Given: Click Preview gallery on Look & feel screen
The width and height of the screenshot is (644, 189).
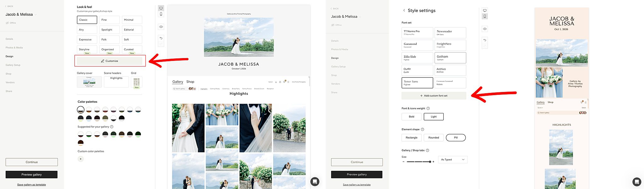Looking at the screenshot, I should (x=31, y=175).
